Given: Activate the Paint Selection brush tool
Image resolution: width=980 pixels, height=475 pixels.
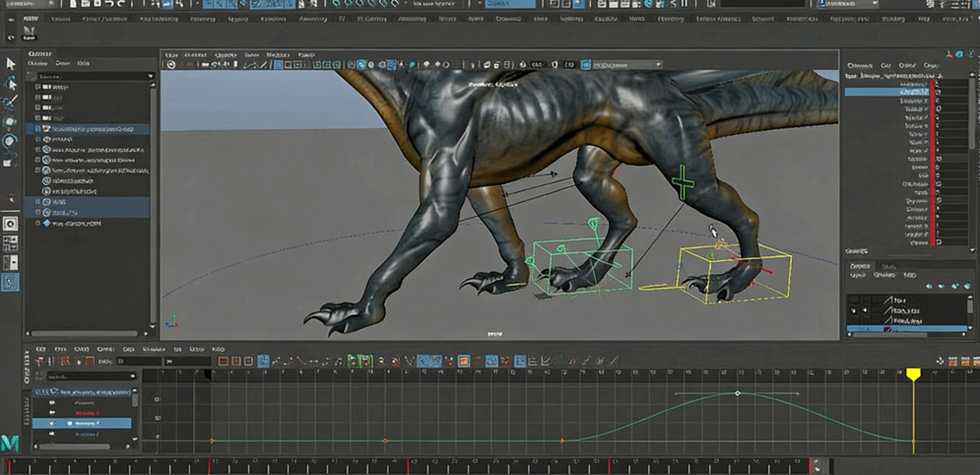Looking at the screenshot, I should (x=11, y=102).
